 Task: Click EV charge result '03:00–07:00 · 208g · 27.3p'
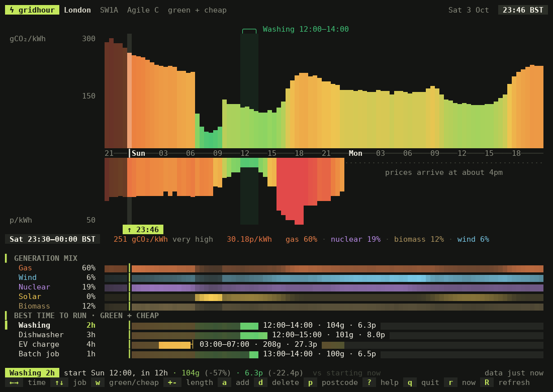point(258,344)
